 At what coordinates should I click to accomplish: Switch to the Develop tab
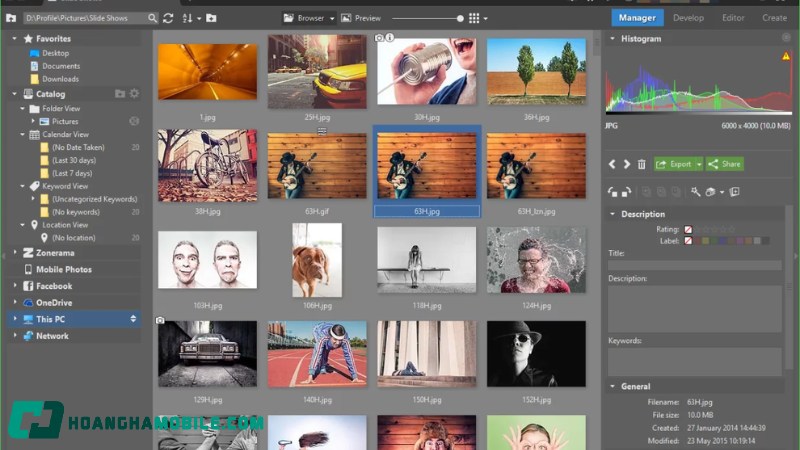pos(688,17)
